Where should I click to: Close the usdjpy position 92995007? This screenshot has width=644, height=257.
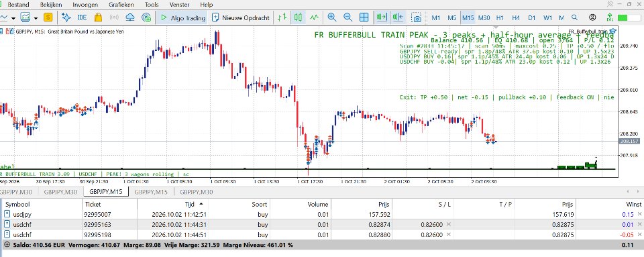(x=639, y=214)
